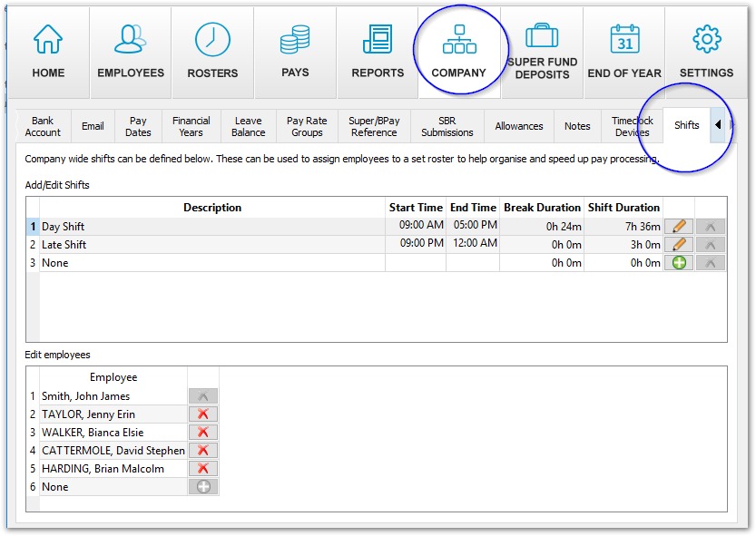Click the greyed delete icon for Late Shift
The image size is (756, 536).
(x=711, y=244)
